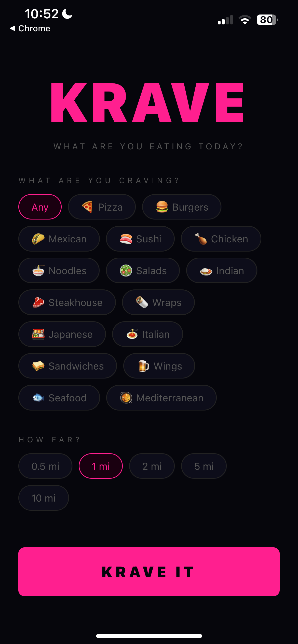The width and height of the screenshot is (298, 644).
Task: Choose the 0.5 mi distance option
Action: [45, 466]
